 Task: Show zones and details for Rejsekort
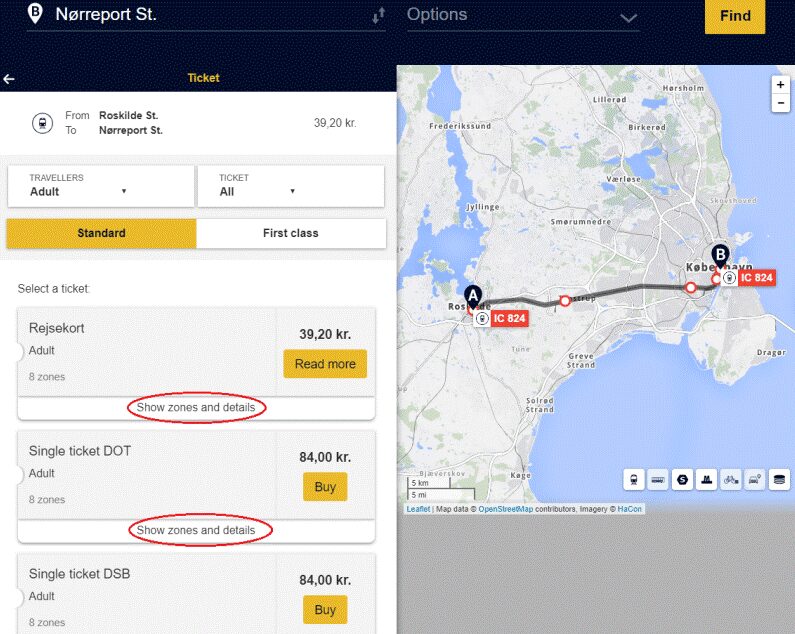coord(196,408)
